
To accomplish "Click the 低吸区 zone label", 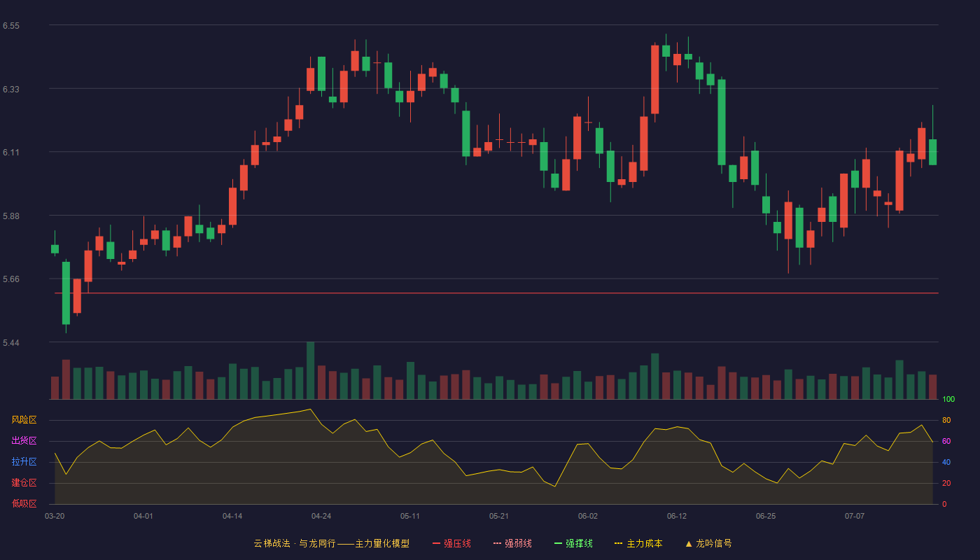I will point(24,503).
